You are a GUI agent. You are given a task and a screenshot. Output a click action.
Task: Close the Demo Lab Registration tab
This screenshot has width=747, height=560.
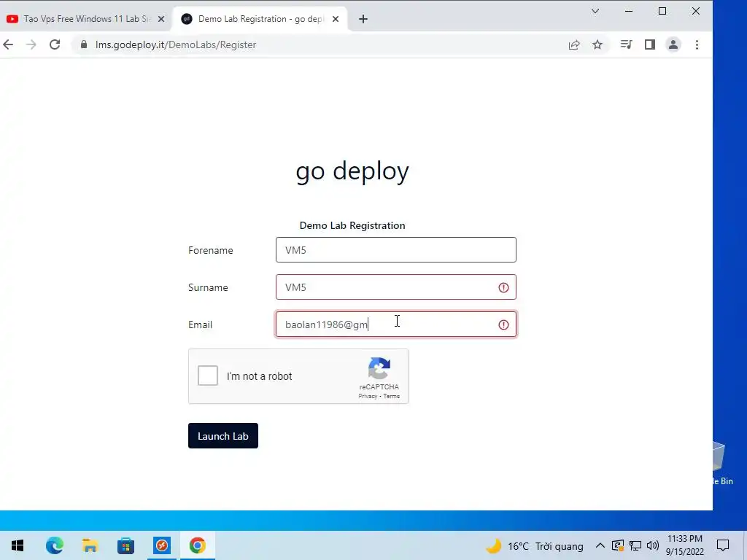tap(336, 19)
